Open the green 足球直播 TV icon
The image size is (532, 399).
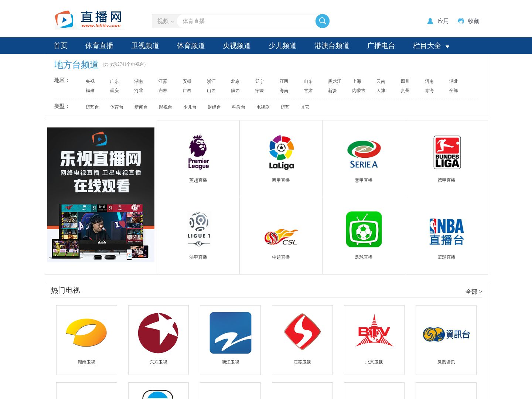364,229
